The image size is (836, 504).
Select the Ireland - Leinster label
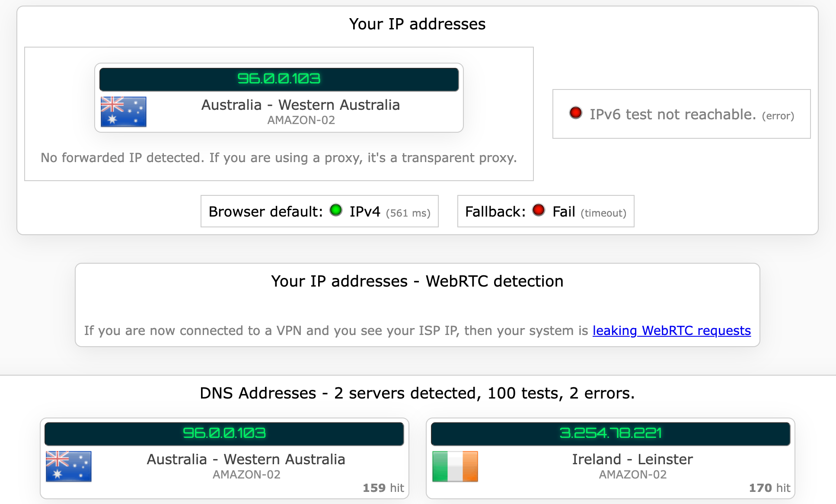point(632,459)
